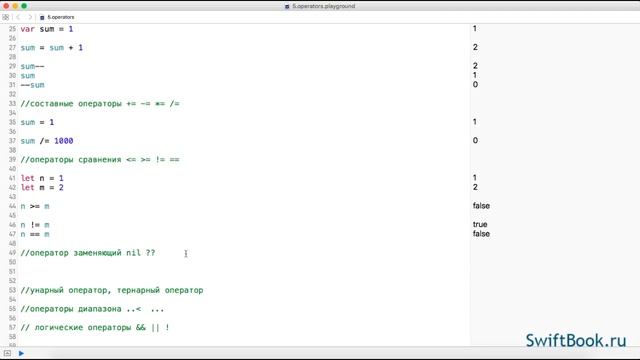Toggle the debug area at bottom left
Image resolution: width=640 pixels, height=360 pixels.
coord(7,353)
